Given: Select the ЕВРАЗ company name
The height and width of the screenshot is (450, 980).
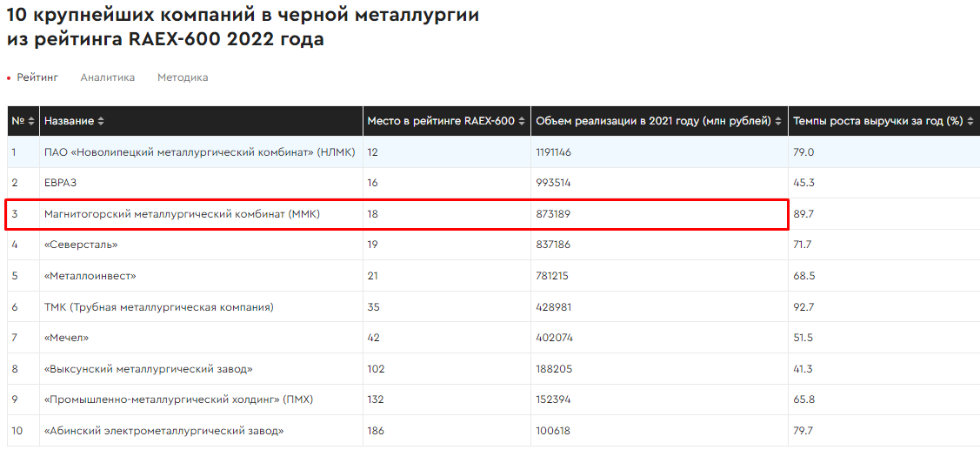Looking at the screenshot, I should coord(61,183).
